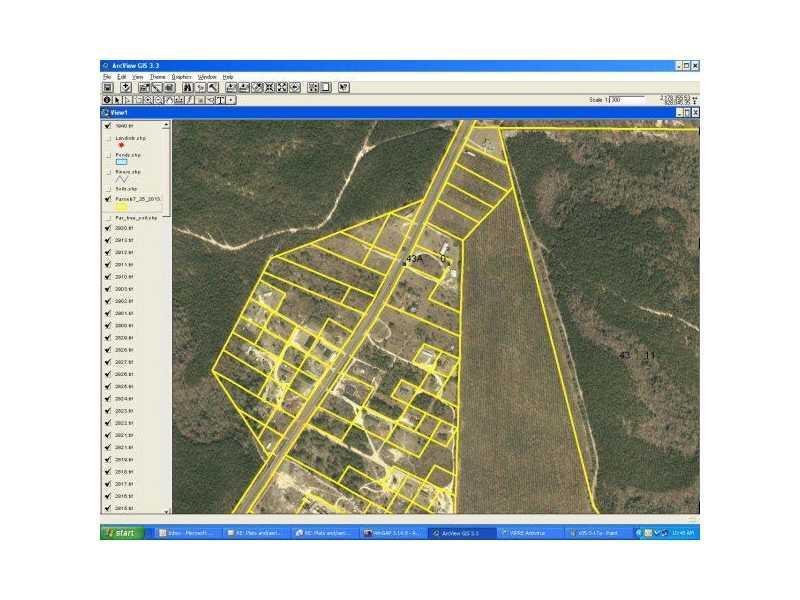Viewport: 800px width, 600px height.
Task: Click the yellow Parcels legend swatch
Action: coord(122,207)
